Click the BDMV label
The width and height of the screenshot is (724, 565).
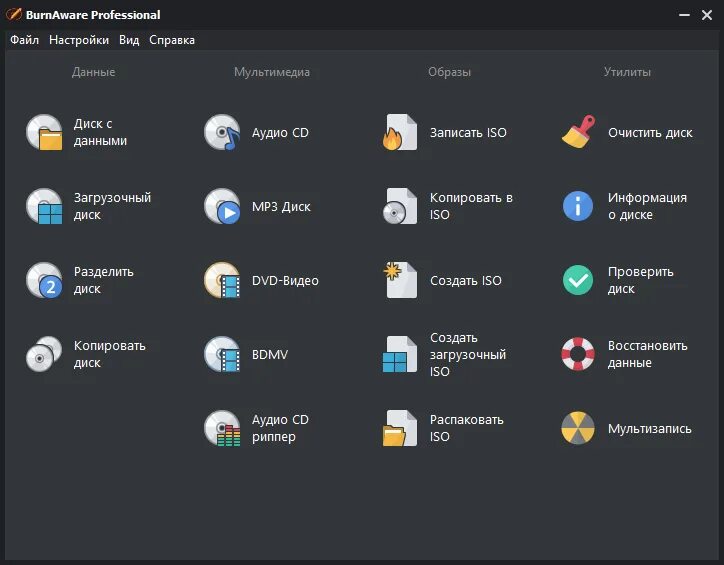(x=270, y=355)
